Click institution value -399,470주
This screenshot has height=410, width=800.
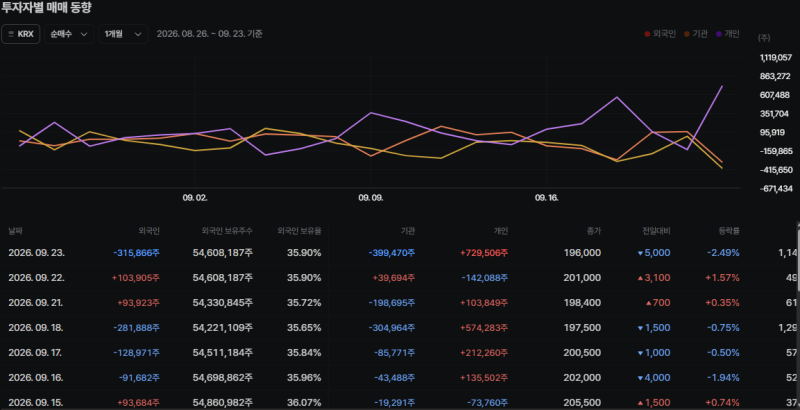pyautogui.click(x=392, y=253)
